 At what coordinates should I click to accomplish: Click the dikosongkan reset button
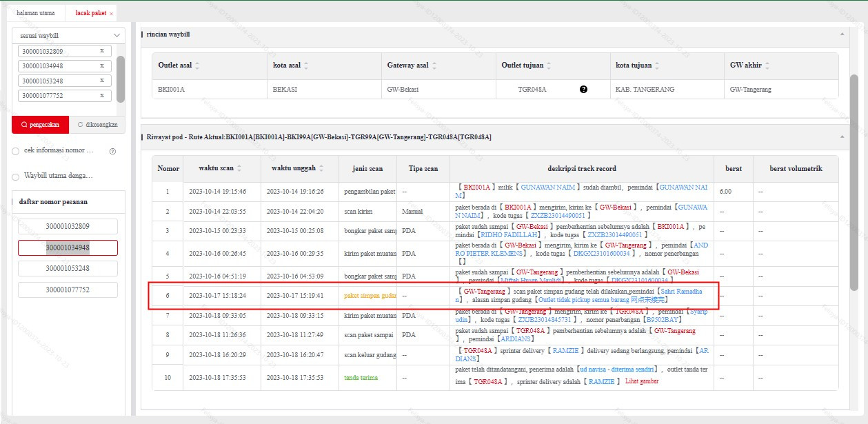[x=97, y=125]
